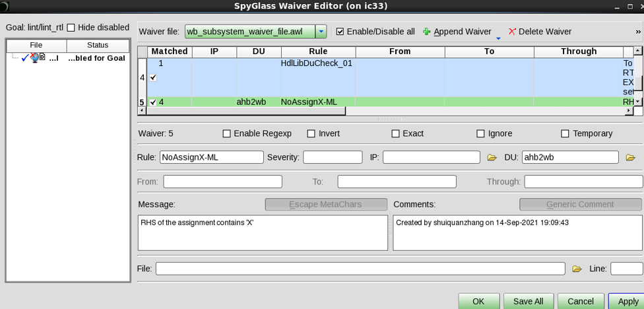The width and height of the screenshot is (644, 309).
Task: Click the From column header
Action: click(400, 51)
